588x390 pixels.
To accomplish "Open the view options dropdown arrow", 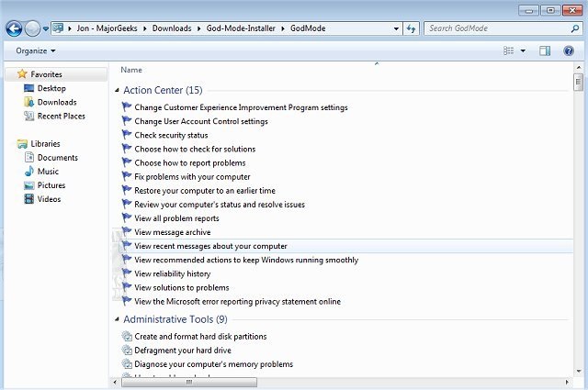I will click(x=523, y=51).
